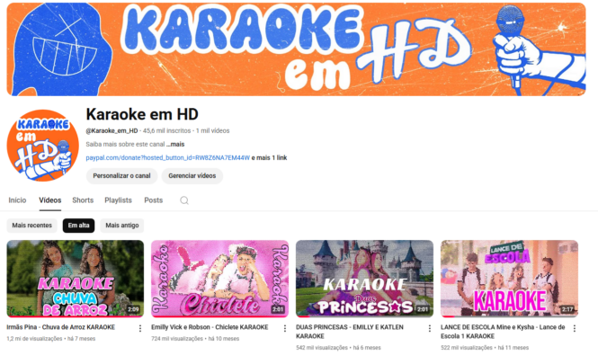Open the channel search magnifier icon
This screenshot has height=364, width=598.
point(184,200)
